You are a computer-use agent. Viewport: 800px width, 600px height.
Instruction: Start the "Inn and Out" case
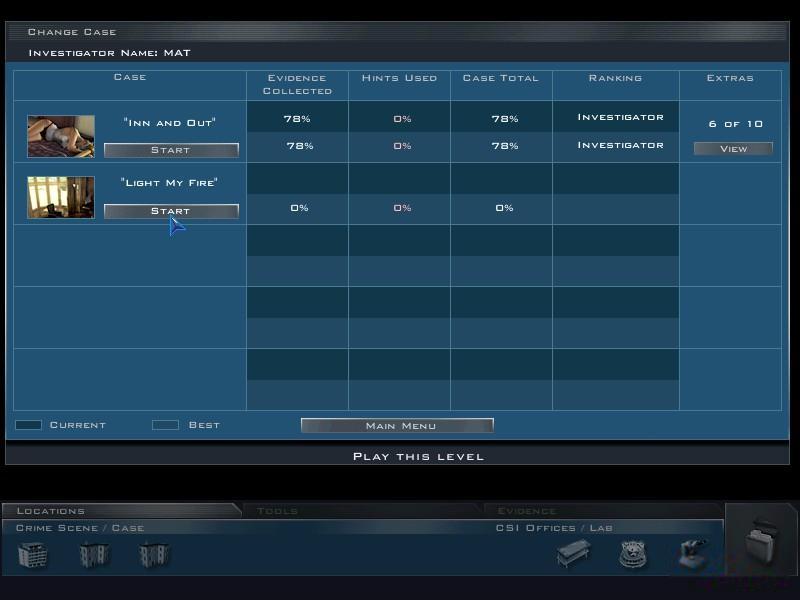click(171, 150)
